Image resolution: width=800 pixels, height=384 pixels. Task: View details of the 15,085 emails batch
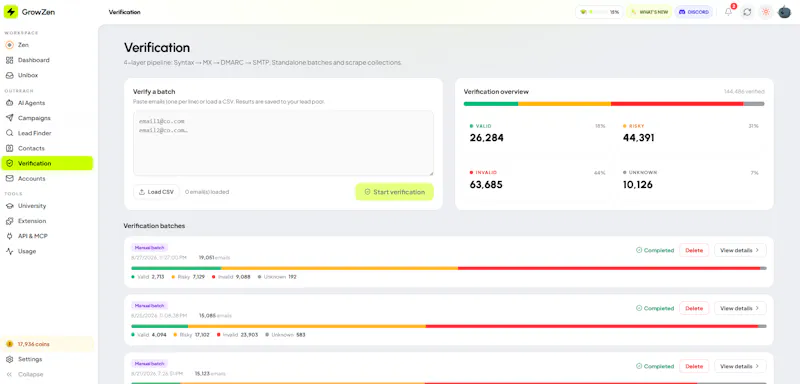click(x=740, y=309)
